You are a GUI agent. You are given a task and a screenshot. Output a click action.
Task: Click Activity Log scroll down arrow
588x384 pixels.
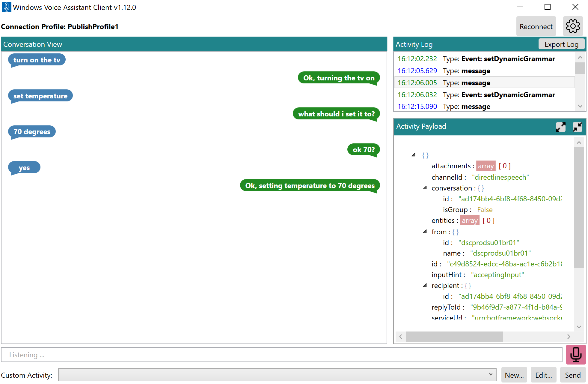(580, 106)
